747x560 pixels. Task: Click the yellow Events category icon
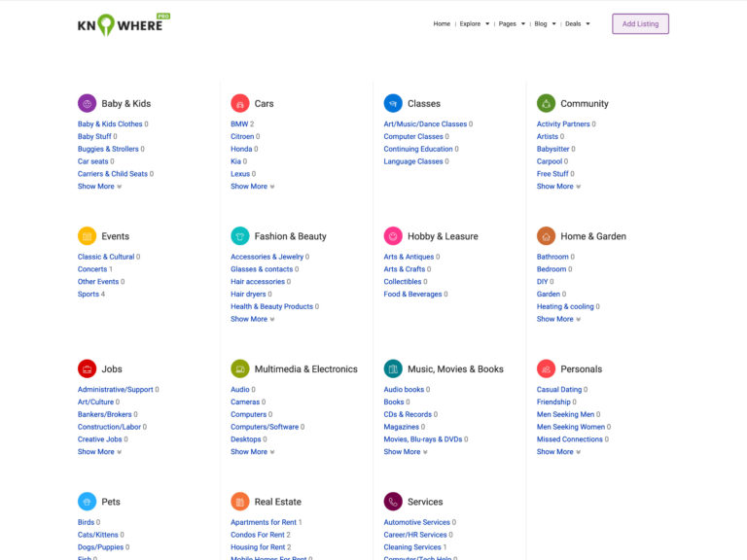pos(87,236)
